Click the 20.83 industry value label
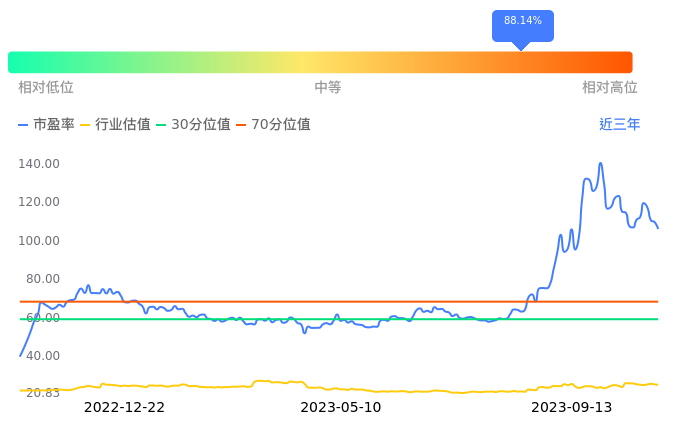Image resolution: width=686 pixels, height=442 pixels. tap(43, 393)
